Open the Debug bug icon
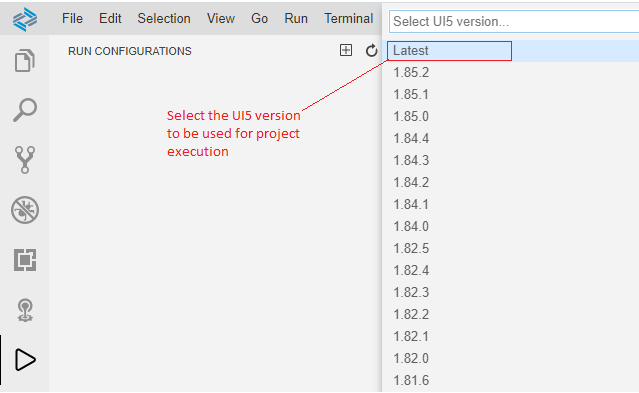 (25, 210)
